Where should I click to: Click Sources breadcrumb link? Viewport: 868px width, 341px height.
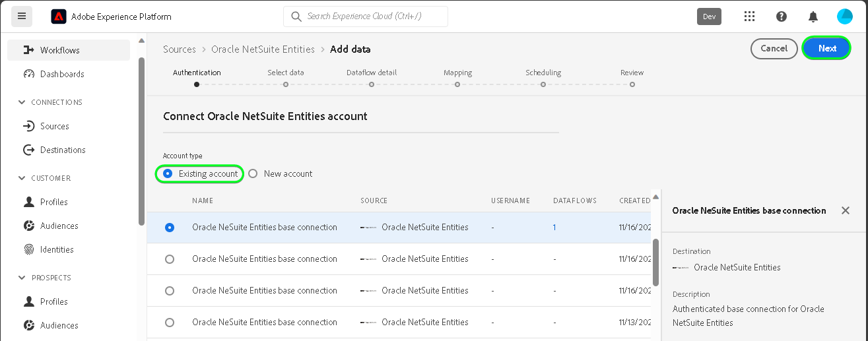tap(180, 49)
